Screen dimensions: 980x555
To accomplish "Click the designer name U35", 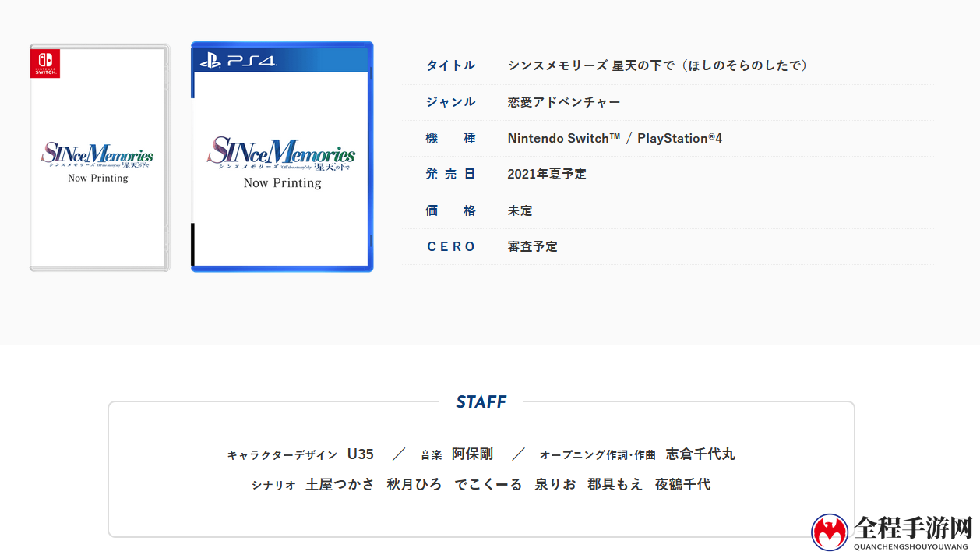I will tap(361, 454).
